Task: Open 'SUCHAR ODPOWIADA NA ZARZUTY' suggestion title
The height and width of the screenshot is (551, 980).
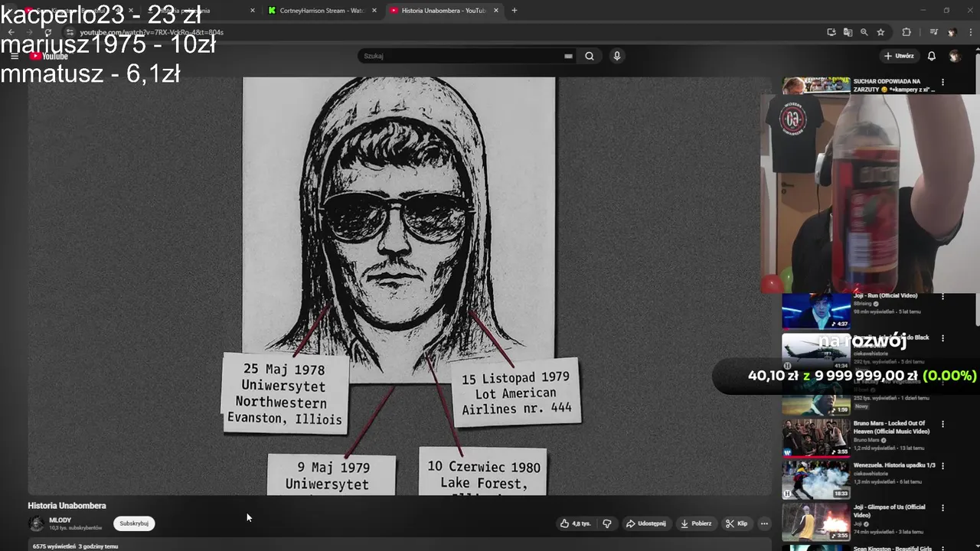Action: (x=894, y=85)
